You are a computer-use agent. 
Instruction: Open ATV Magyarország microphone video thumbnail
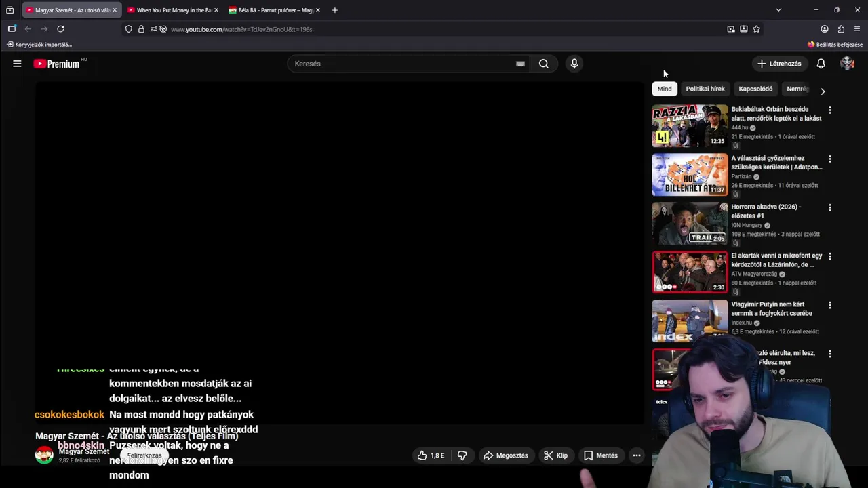click(690, 272)
